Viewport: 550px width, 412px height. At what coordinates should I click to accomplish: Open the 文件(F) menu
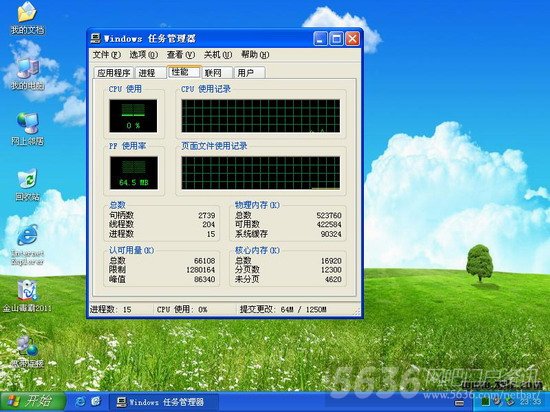click(x=107, y=55)
